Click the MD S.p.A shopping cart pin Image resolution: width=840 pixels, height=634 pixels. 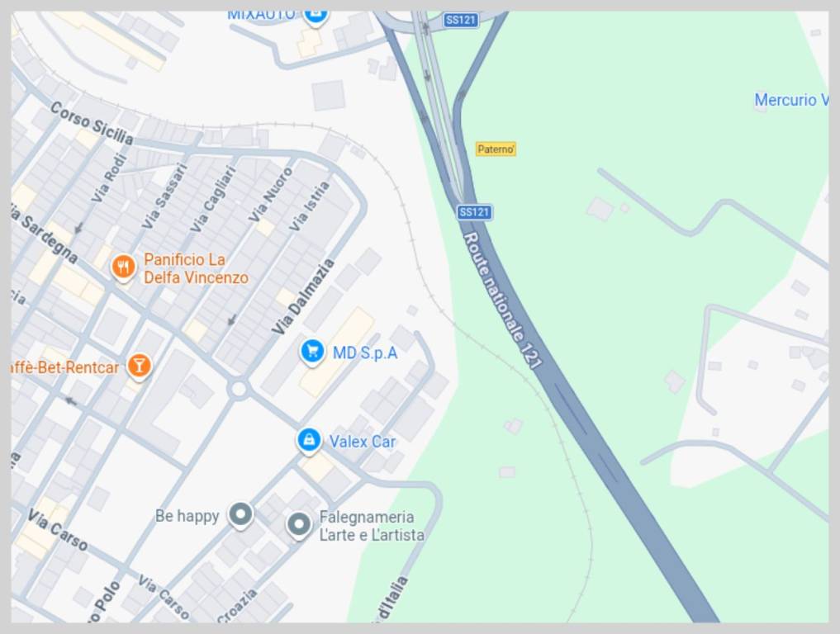[311, 352]
